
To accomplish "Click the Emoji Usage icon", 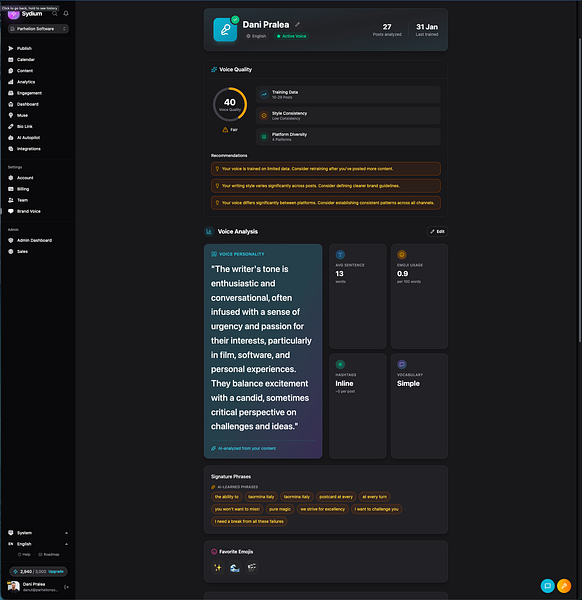I will [402, 254].
